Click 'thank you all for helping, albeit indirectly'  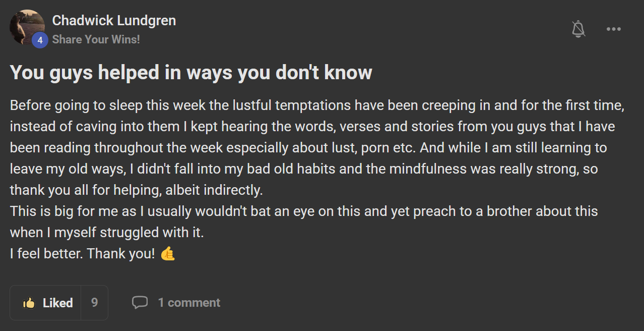pos(136,190)
